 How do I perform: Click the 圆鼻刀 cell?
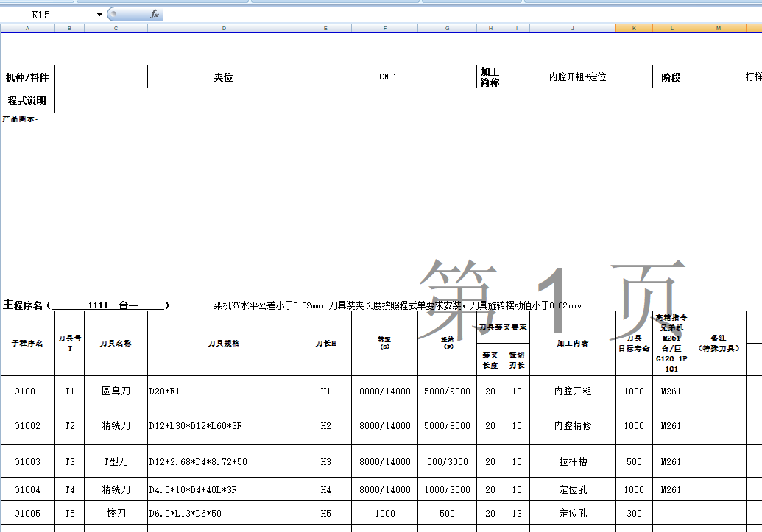(x=116, y=391)
